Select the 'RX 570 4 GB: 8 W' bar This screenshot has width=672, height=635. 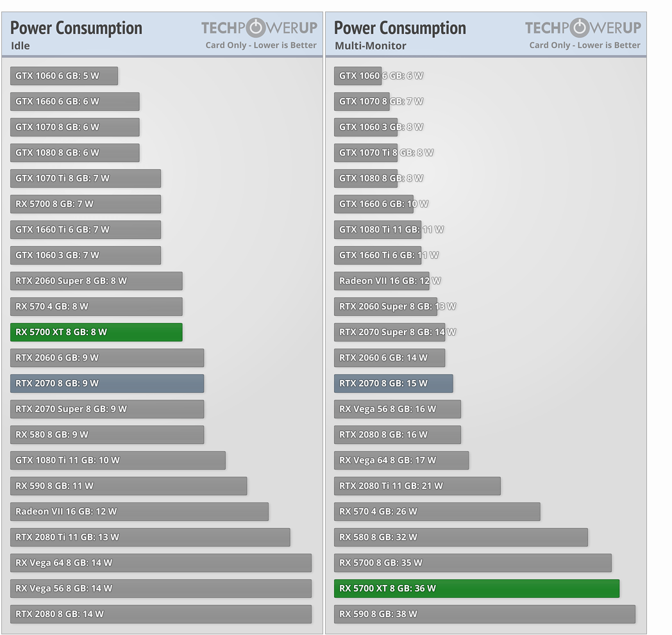pos(96,306)
